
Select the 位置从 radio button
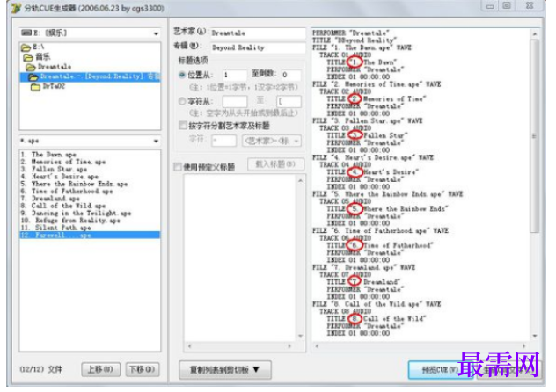tap(182, 75)
